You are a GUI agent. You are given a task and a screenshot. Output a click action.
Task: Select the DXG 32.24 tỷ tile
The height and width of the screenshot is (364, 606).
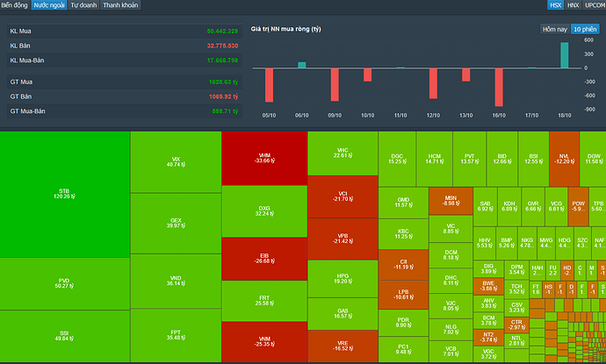[264, 211]
